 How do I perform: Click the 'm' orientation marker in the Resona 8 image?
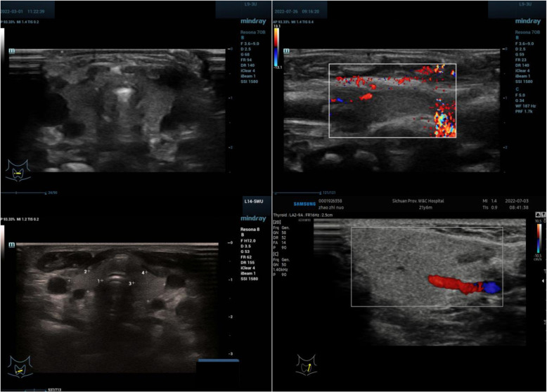(x=12, y=244)
